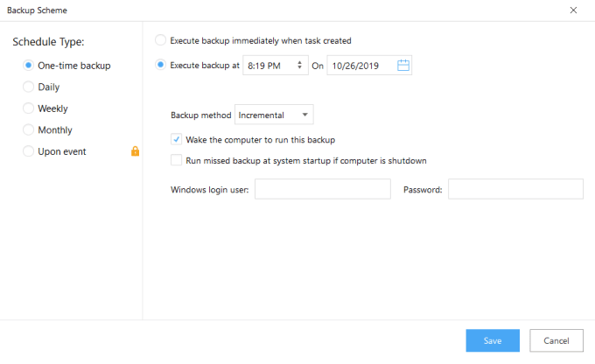This screenshot has height=364, width=595.
Task: Cancel the backup scheme dialog
Action: coord(556,340)
